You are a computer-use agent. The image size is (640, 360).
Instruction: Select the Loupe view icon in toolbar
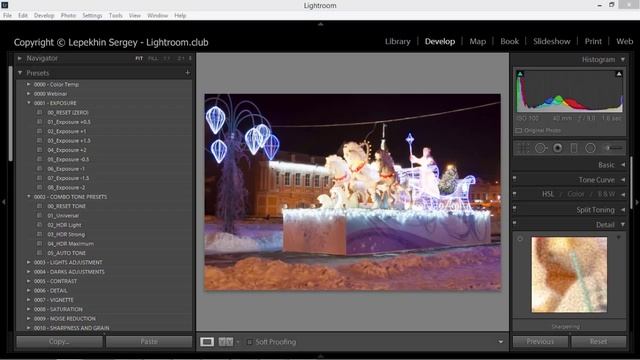click(x=207, y=342)
